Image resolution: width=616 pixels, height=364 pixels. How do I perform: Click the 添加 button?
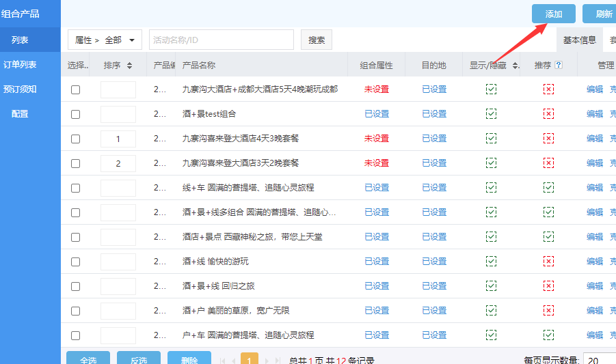click(x=553, y=14)
